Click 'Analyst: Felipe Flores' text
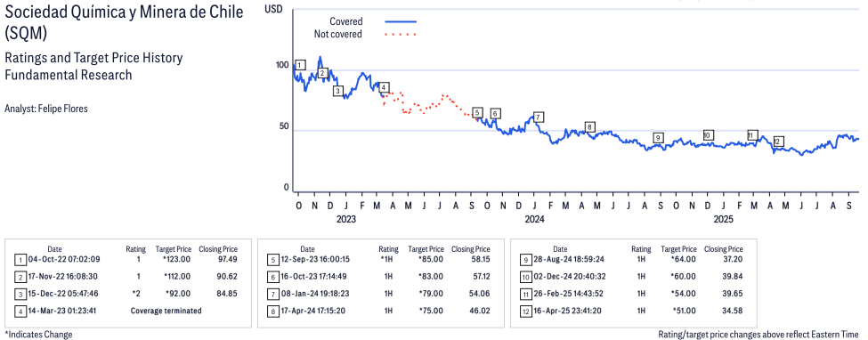This screenshot has width=868, height=340. (x=45, y=109)
